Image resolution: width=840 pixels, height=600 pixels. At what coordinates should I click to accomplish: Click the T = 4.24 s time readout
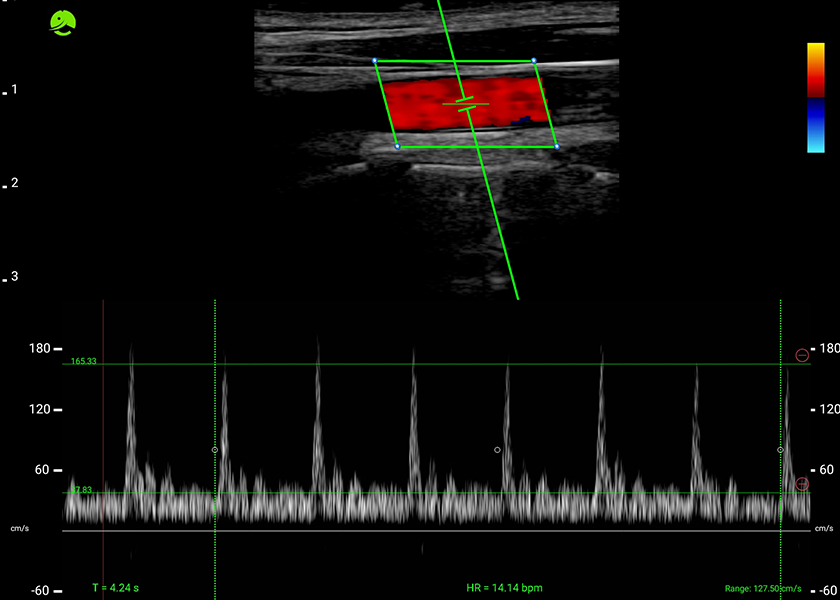[115, 587]
